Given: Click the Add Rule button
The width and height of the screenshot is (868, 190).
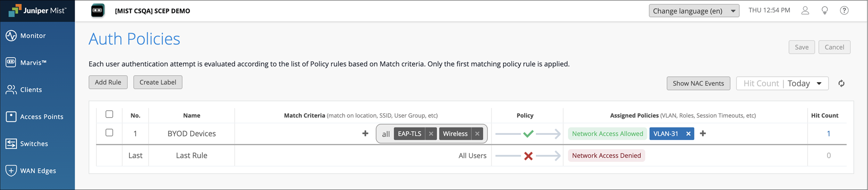Looking at the screenshot, I should [x=108, y=82].
